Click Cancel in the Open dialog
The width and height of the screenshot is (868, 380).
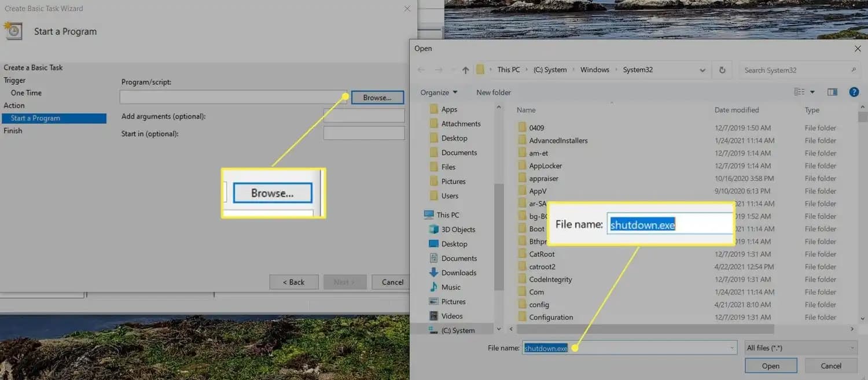[831, 366]
